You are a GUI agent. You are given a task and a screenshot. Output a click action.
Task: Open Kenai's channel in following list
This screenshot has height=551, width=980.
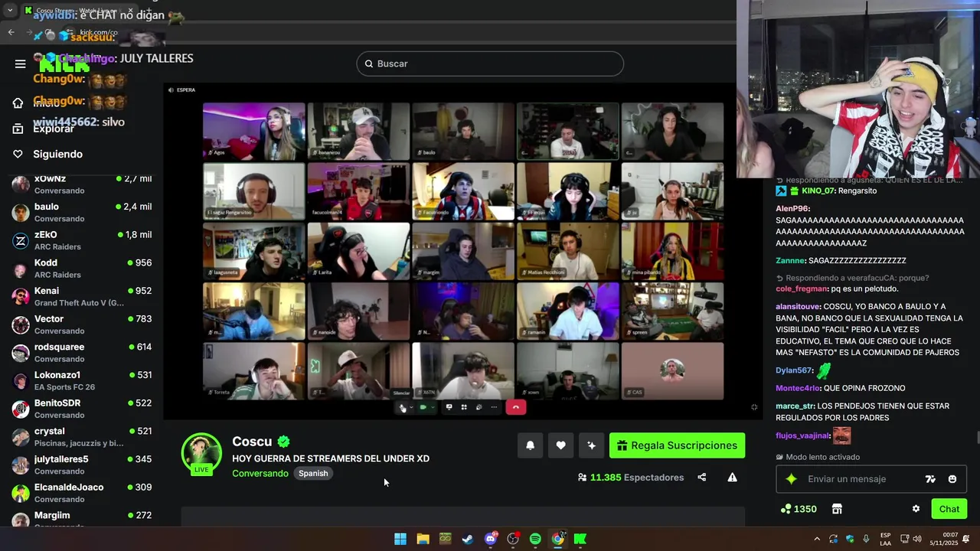(x=81, y=296)
